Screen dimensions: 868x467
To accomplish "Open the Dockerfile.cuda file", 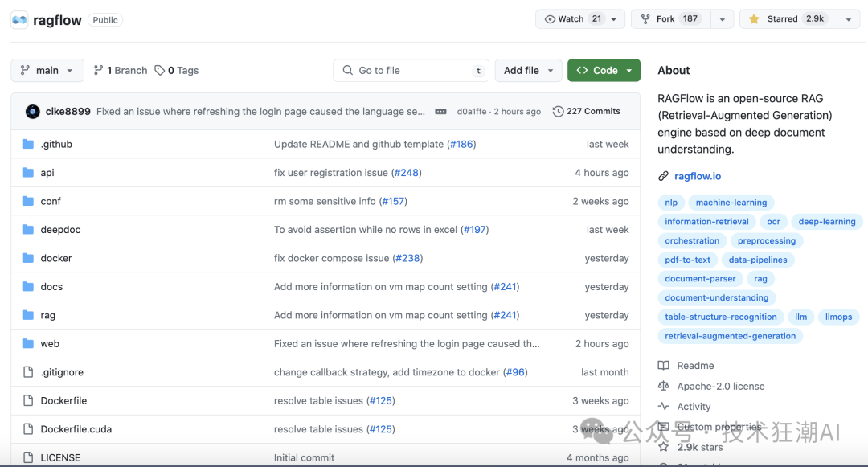I will [x=76, y=429].
